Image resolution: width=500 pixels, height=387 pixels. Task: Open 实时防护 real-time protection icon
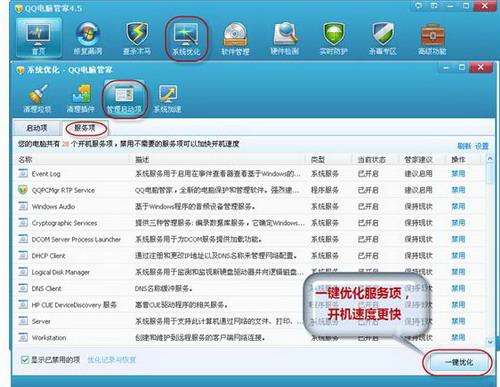[x=334, y=39]
